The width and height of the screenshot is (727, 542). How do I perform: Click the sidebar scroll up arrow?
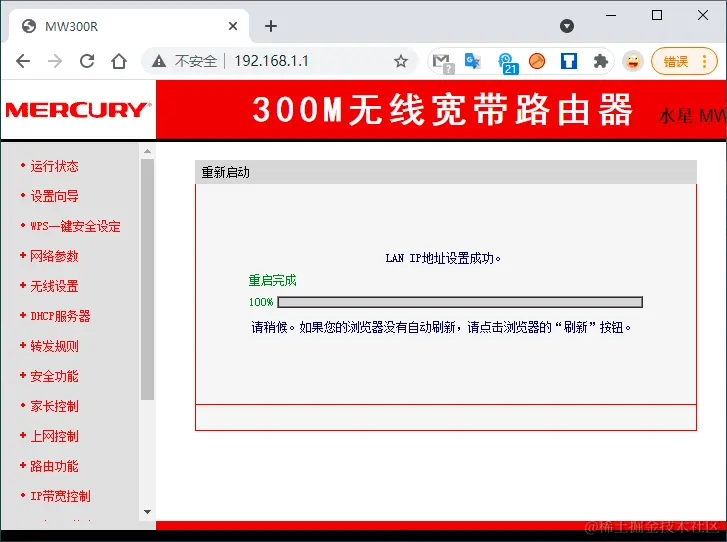147,151
